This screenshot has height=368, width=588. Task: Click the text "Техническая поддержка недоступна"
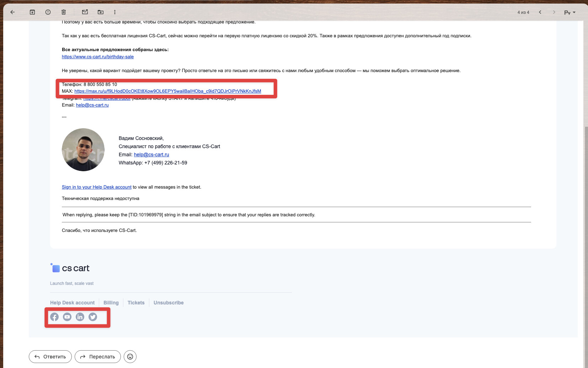pyautogui.click(x=101, y=199)
